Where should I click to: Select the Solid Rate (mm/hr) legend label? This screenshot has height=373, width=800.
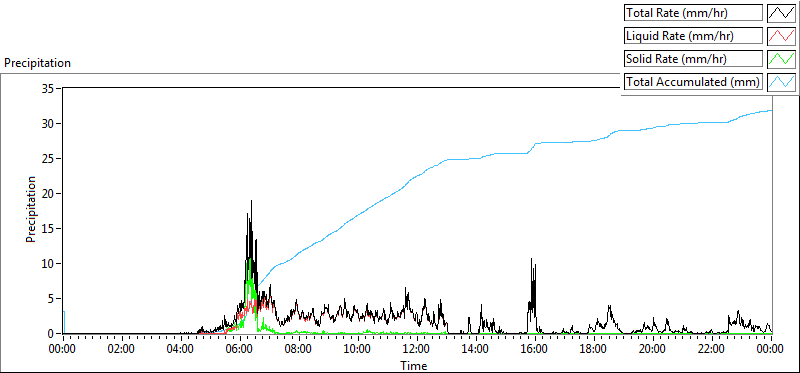pos(693,58)
